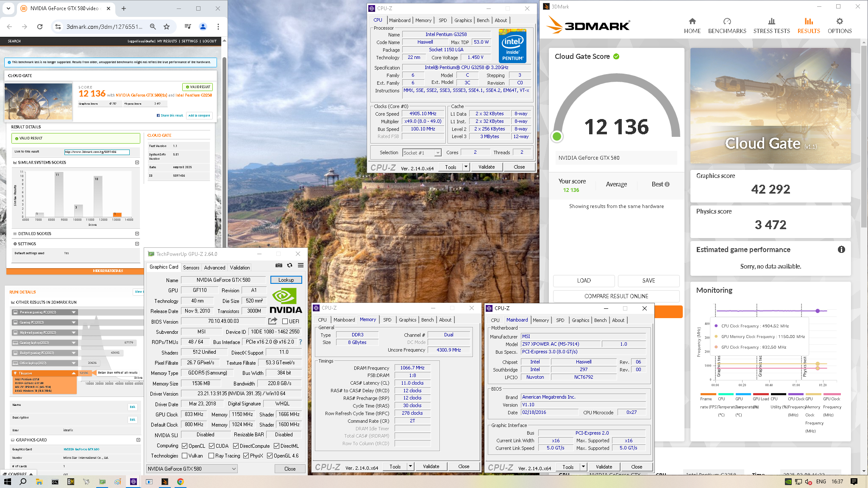Open the Socket #1 selection dropdown in CPU-Z
Viewport: 868px width, 488px height.
tap(422, 152)
